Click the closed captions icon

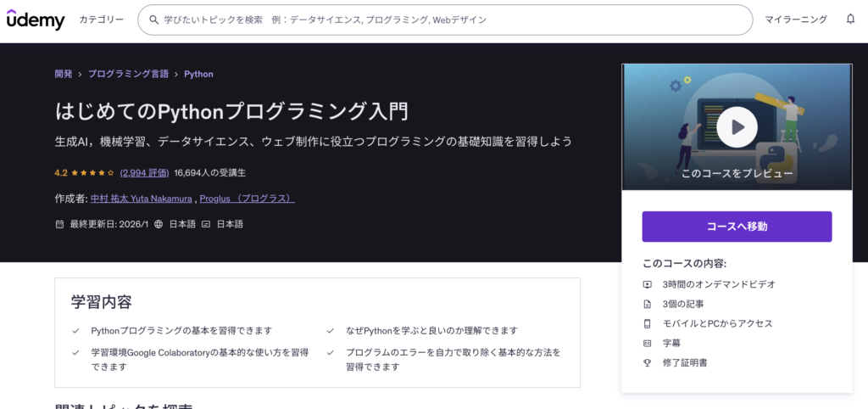(206, 225)
